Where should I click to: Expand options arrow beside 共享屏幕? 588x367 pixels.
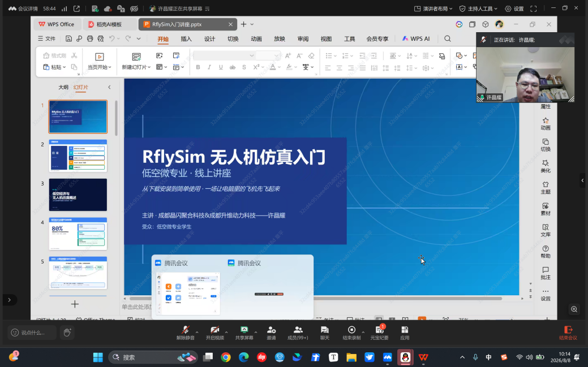[x=256, y=332]
